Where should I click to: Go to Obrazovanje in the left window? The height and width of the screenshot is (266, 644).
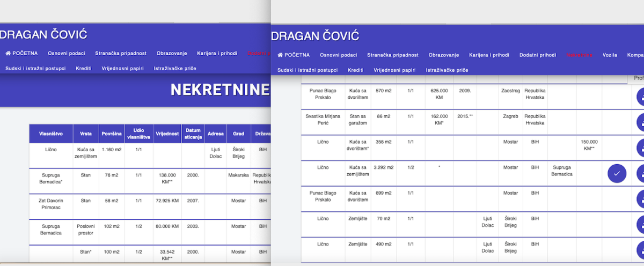(172, 53)
